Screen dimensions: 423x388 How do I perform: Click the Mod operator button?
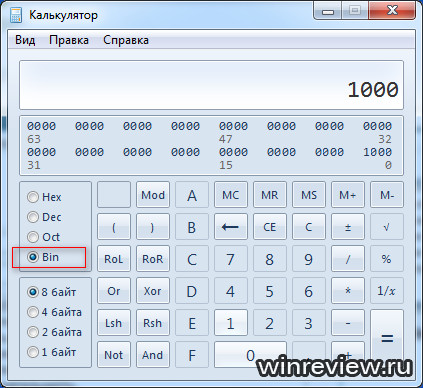coord(153,195)
